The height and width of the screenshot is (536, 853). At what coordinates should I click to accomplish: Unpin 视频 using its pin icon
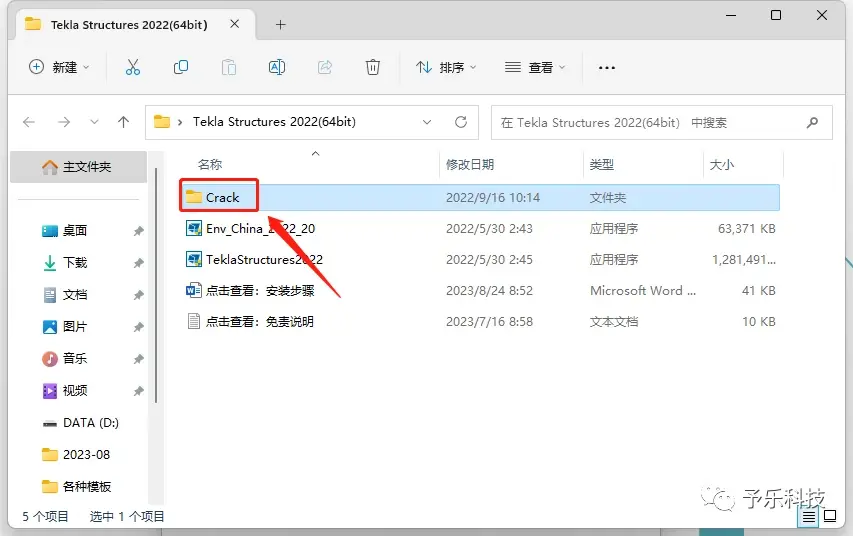138,391
